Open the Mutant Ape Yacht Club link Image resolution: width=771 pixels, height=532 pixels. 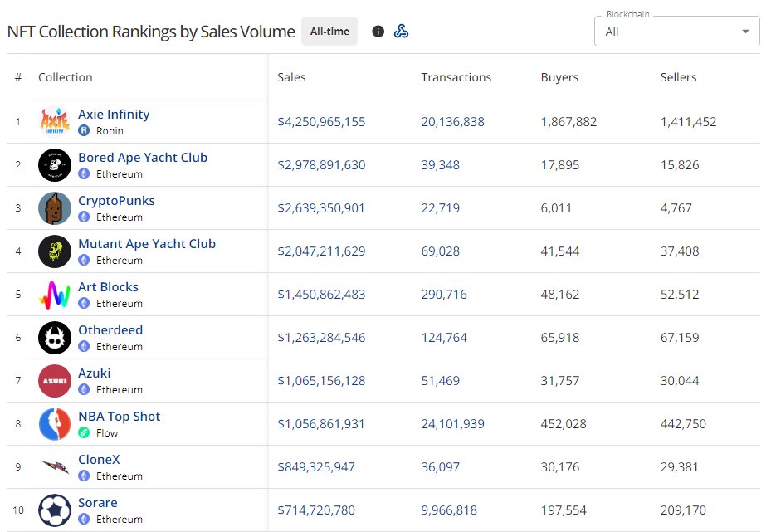click(147, 244)
